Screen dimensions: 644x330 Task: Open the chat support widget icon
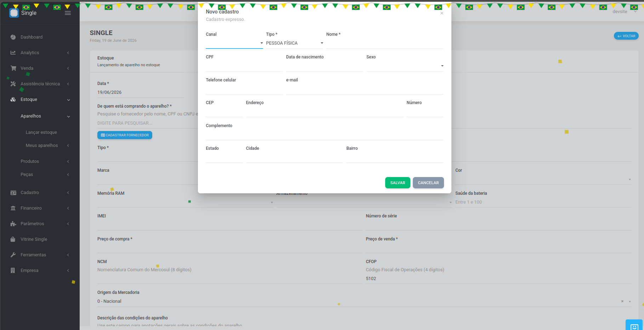(x=634, y=326)
